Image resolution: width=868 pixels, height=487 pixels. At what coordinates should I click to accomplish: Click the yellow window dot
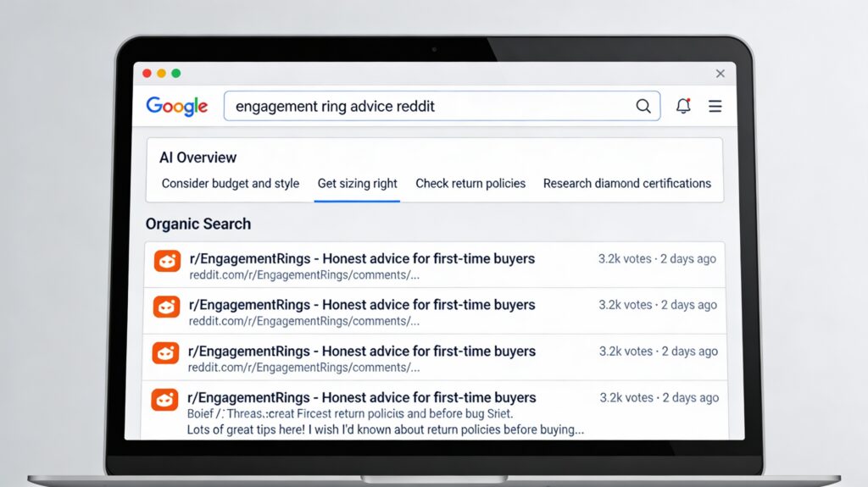click(162, 73)
